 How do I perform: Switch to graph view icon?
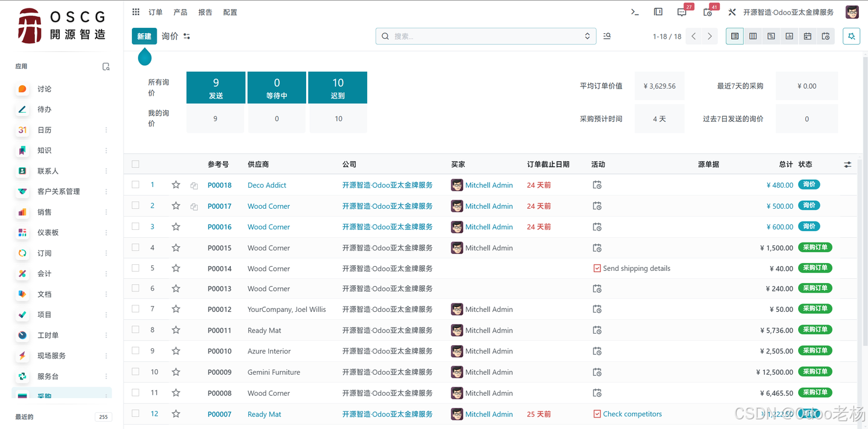789,36
